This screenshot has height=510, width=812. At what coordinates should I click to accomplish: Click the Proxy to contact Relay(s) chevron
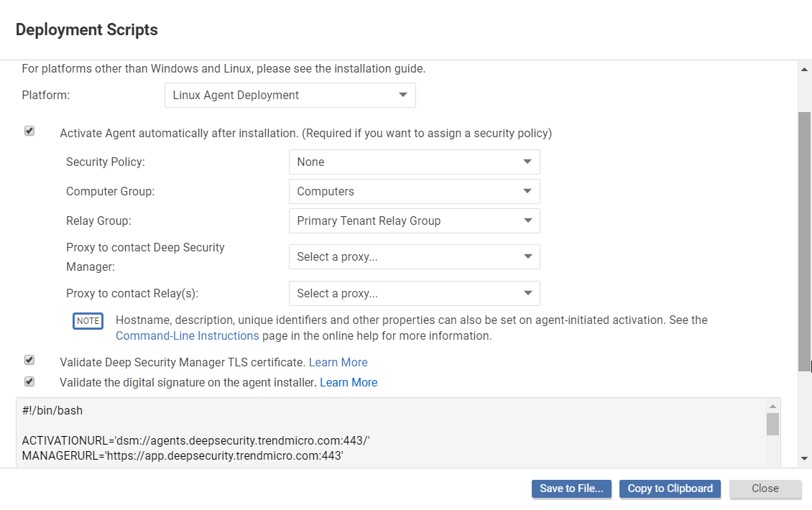527,293
